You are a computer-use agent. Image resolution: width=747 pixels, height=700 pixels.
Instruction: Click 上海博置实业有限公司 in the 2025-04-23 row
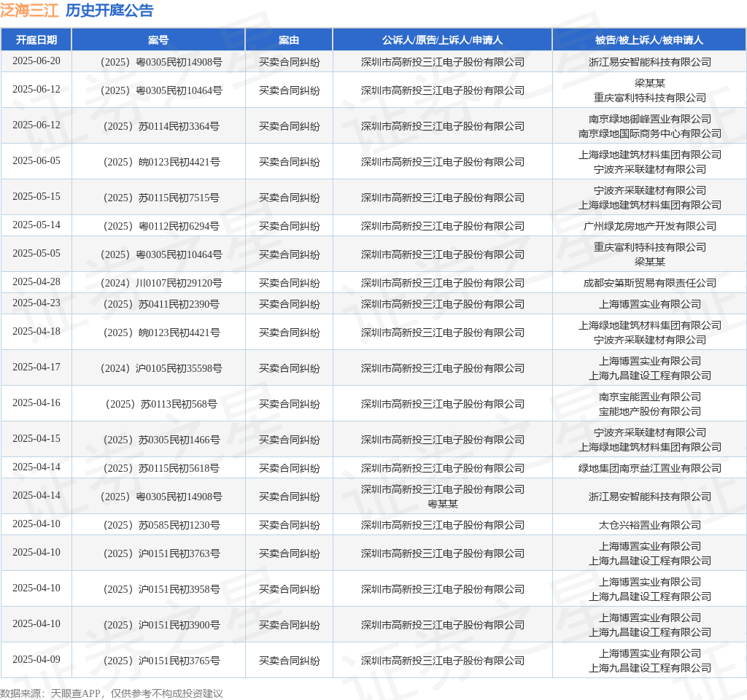(x=649, y=304)
